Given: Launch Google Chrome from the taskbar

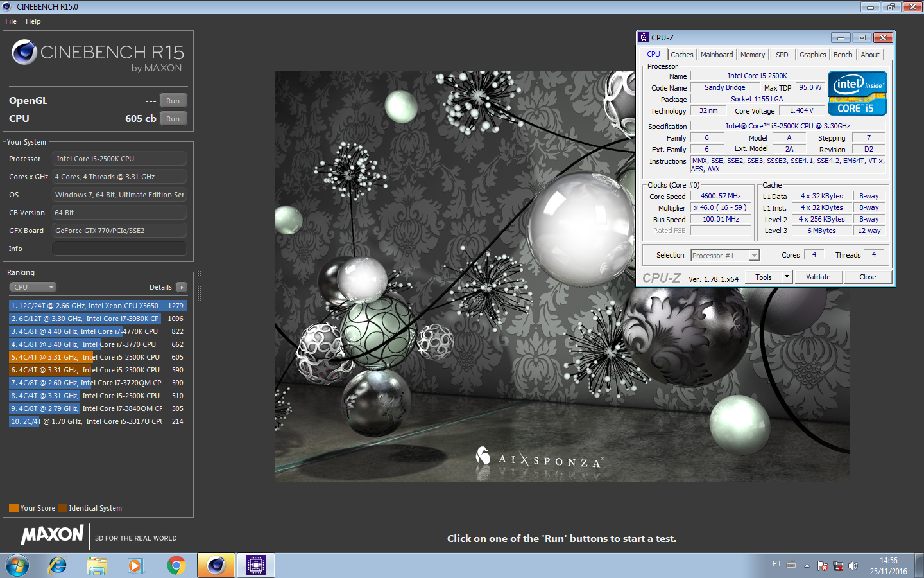Looking at the screenshot, I should [x=176, y=565].
